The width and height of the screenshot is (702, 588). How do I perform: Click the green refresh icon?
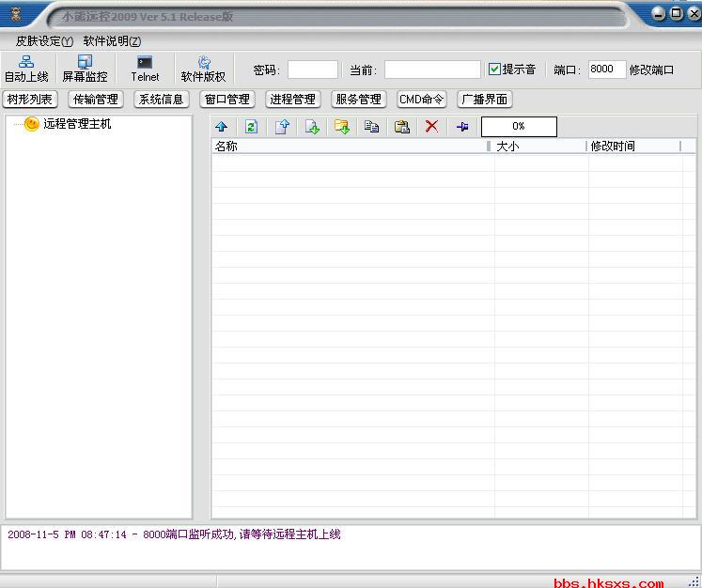click(x=252, y=127)
